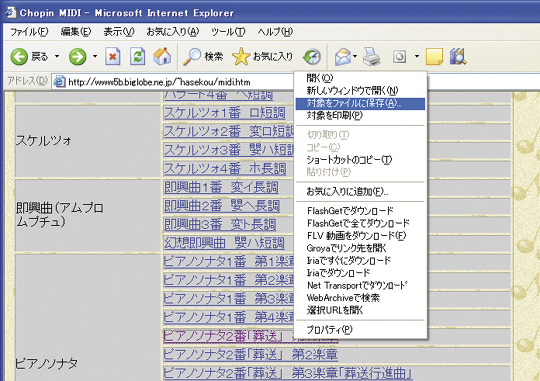540x381 pixels.
Task: Open the History clock icon
Action: [x=312, y=56]
